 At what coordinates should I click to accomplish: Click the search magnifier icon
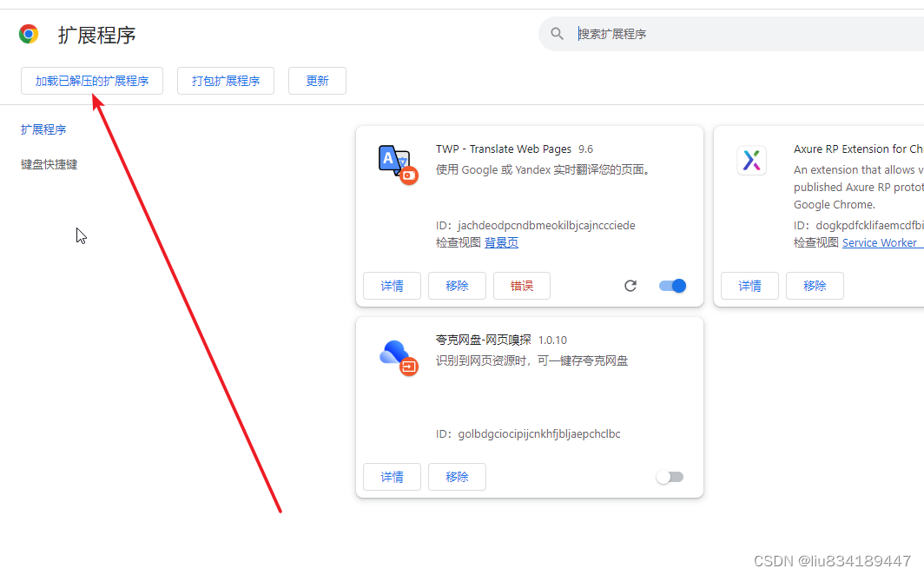(557, 34)
